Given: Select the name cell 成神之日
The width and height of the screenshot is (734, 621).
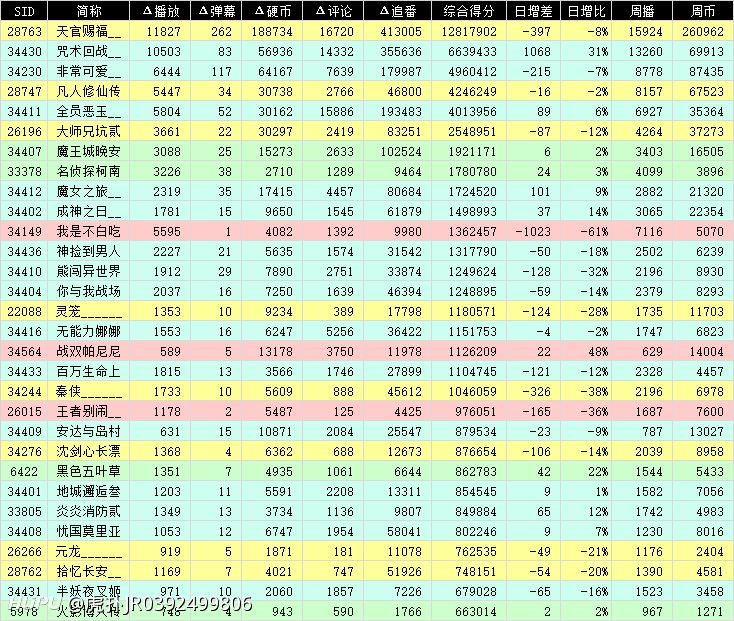Looking at the screenshot, I should coord(88,212).
